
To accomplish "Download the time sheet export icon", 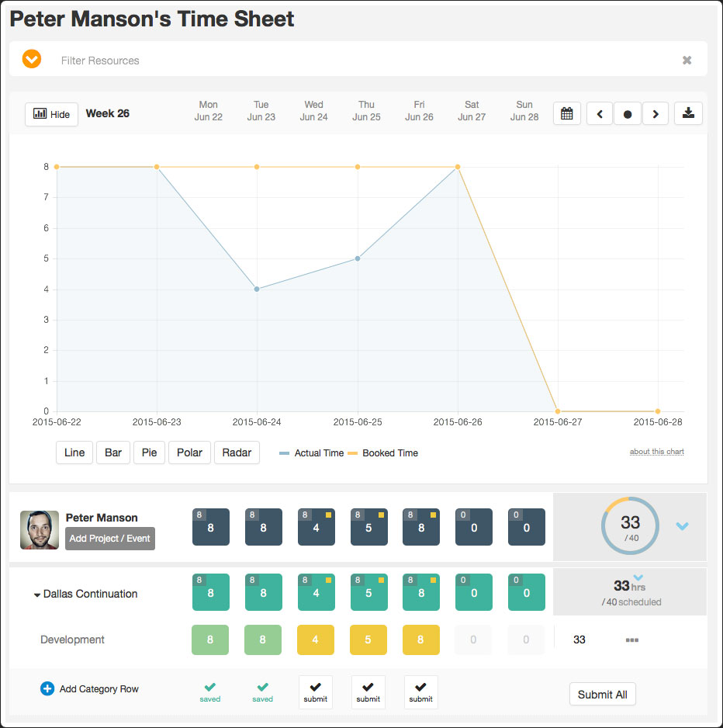I will (688, 113).
